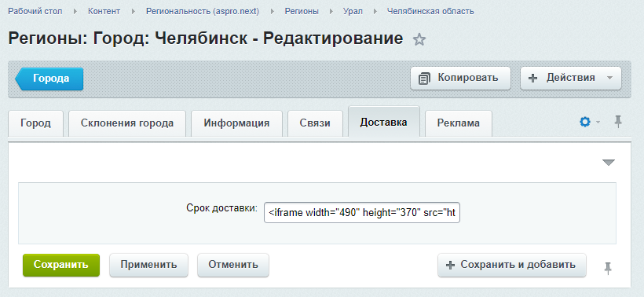This screenshot has width=644, height=297.
Task: Open the Реклама tab
Action: [459, 123]
